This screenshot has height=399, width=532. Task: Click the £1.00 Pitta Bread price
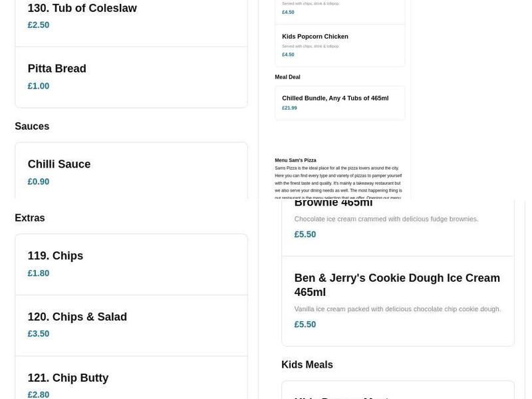(x=39, y=86)
